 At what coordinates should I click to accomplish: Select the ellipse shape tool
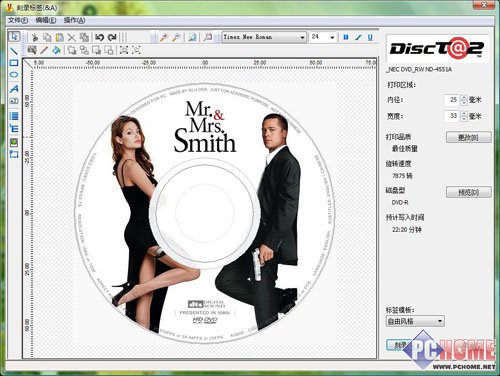click(x=14, y=75)
